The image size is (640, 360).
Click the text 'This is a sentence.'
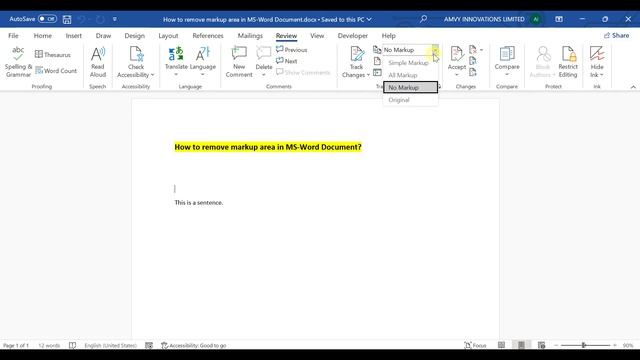[x=199, y=202]
